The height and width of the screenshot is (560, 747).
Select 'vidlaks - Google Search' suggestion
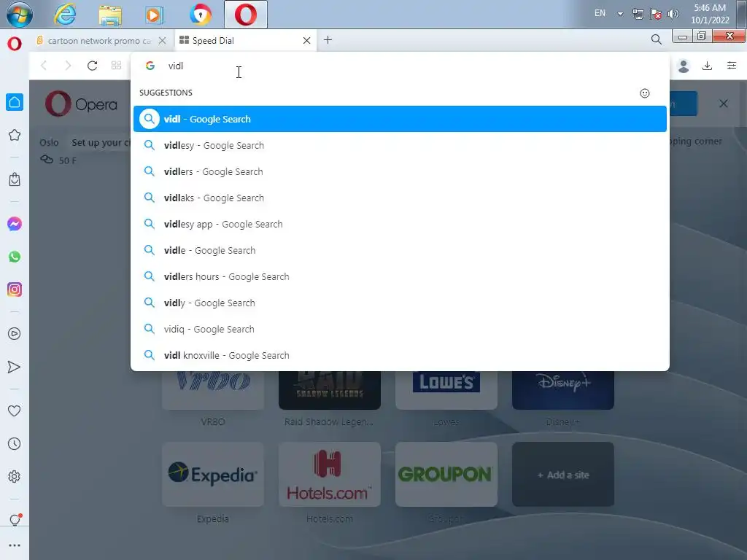tap(400, 198)
